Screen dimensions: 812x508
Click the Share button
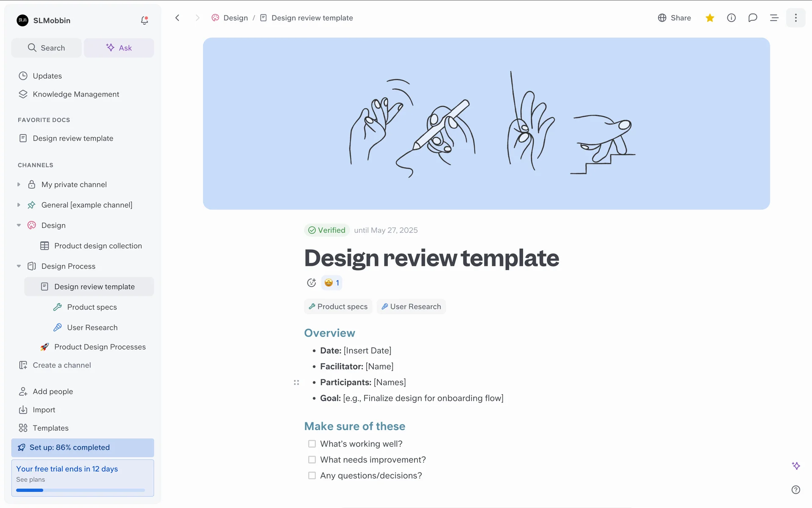point(674,18)
